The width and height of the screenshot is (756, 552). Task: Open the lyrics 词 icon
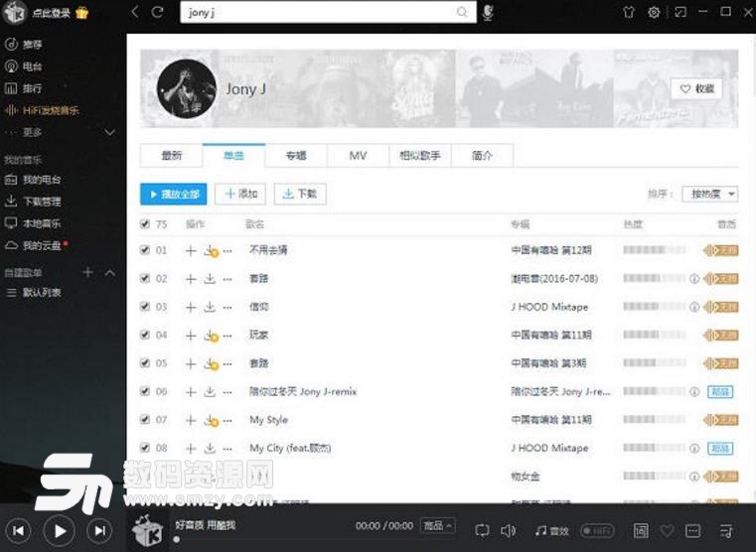[641, 531]
